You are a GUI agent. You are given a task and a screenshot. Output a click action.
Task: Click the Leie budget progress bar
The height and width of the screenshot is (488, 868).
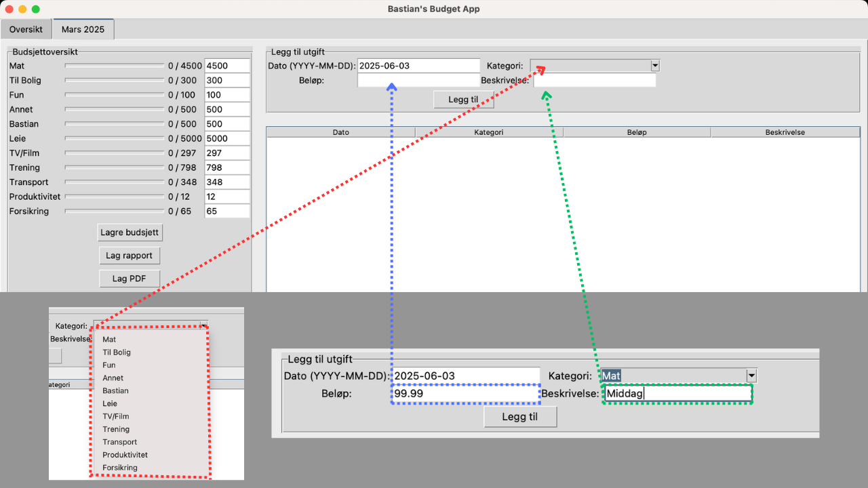point(115,138)
